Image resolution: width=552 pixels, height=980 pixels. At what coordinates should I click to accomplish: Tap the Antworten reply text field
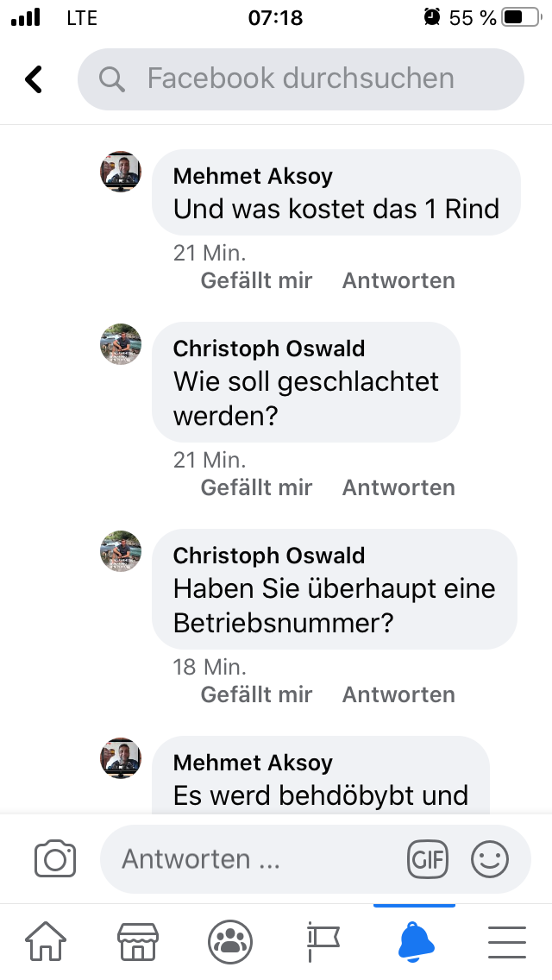coord(259,859)
